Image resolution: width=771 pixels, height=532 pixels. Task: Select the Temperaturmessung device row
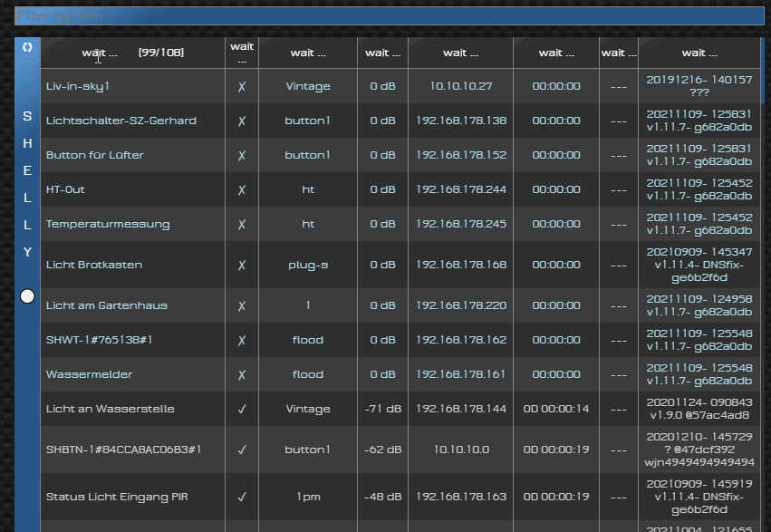click(108, 224)
